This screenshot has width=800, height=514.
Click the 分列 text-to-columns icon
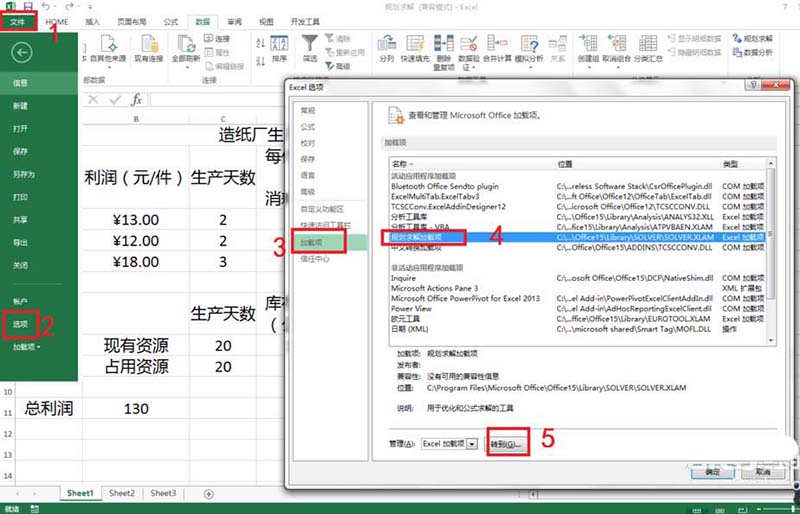(x=387, y=43)
